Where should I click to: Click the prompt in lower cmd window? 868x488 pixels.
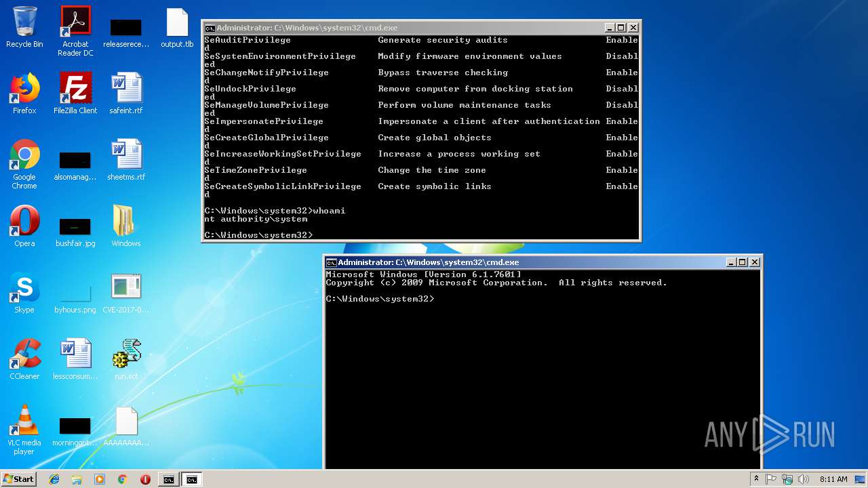pyautogui.click(x=380, y=299)
